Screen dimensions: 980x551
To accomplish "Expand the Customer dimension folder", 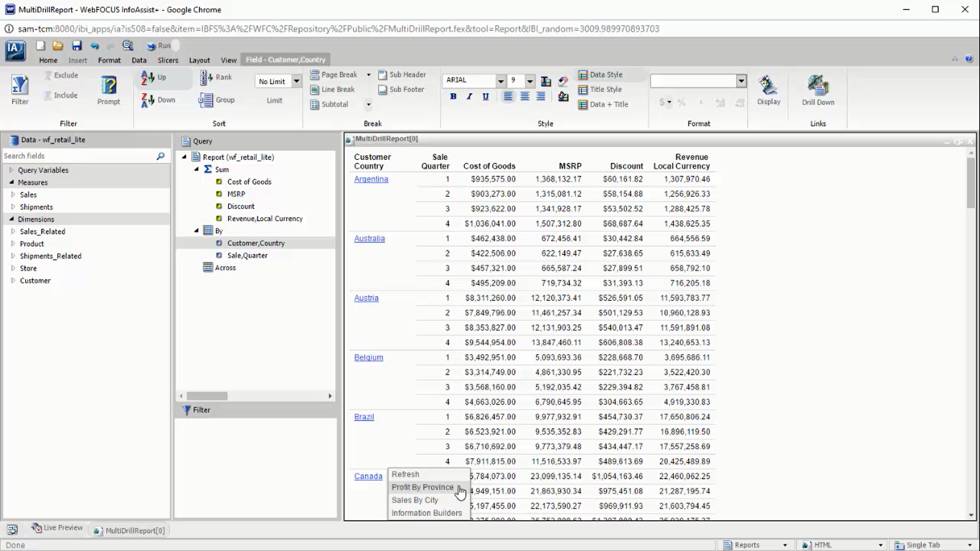I will coord(13,281).
